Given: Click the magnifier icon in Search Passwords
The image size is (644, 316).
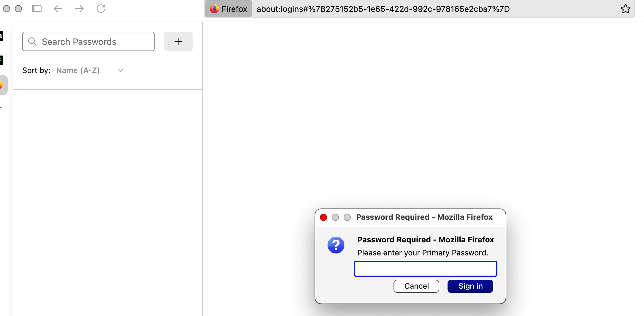Looking at the screenshot, I should 32,42.
